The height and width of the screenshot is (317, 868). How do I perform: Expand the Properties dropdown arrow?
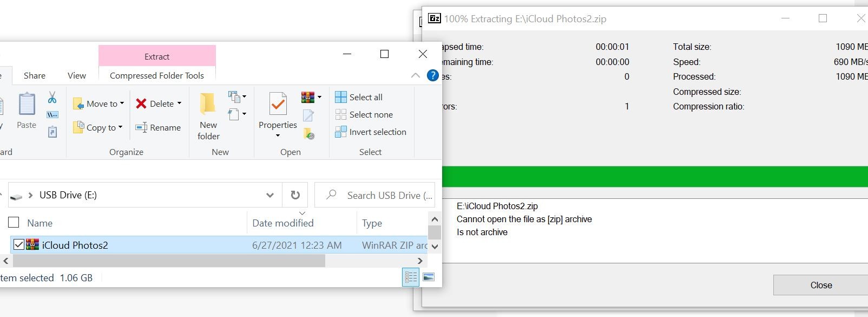click(278, 135)
